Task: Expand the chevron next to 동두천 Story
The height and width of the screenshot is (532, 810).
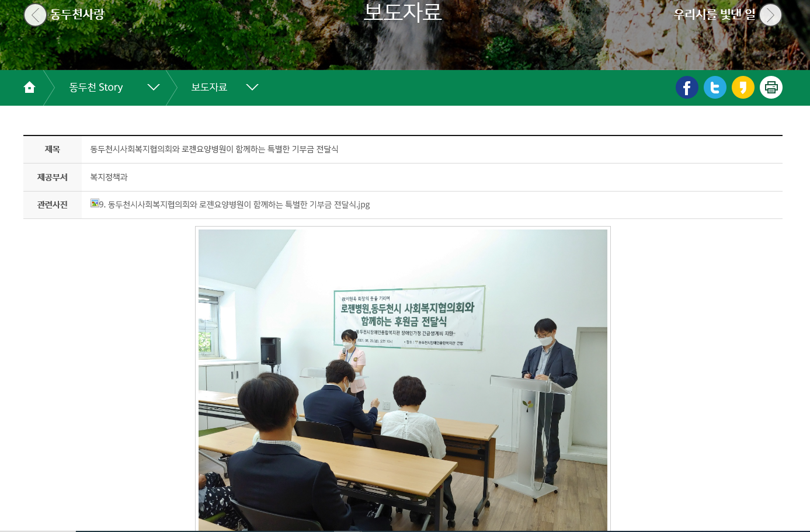Action: tap(154, 88)
